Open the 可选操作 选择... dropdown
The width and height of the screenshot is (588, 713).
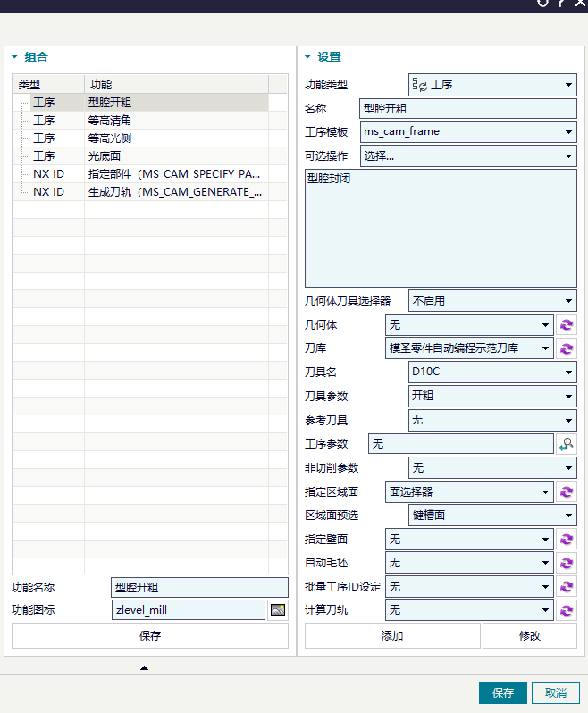click(468, 156)
